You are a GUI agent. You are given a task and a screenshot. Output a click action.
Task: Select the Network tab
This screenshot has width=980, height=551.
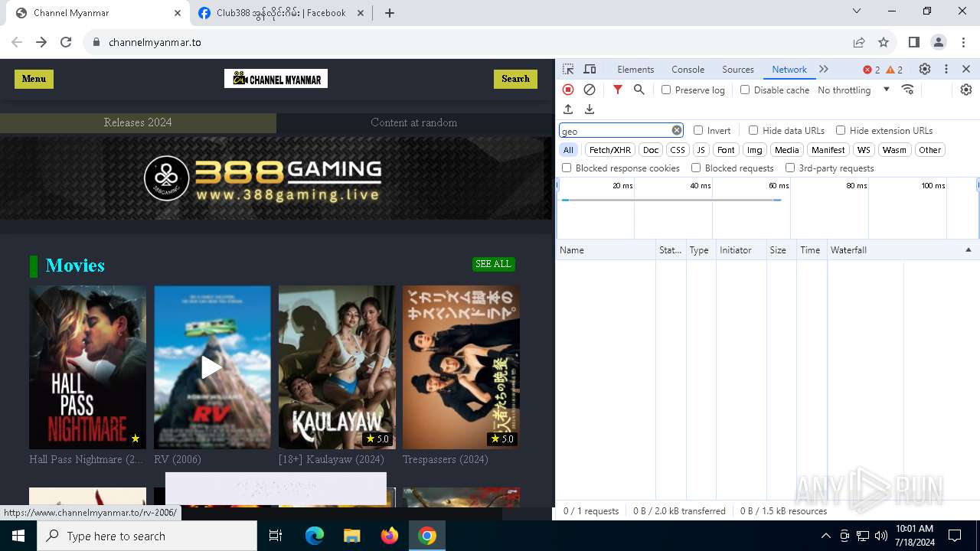789,69
